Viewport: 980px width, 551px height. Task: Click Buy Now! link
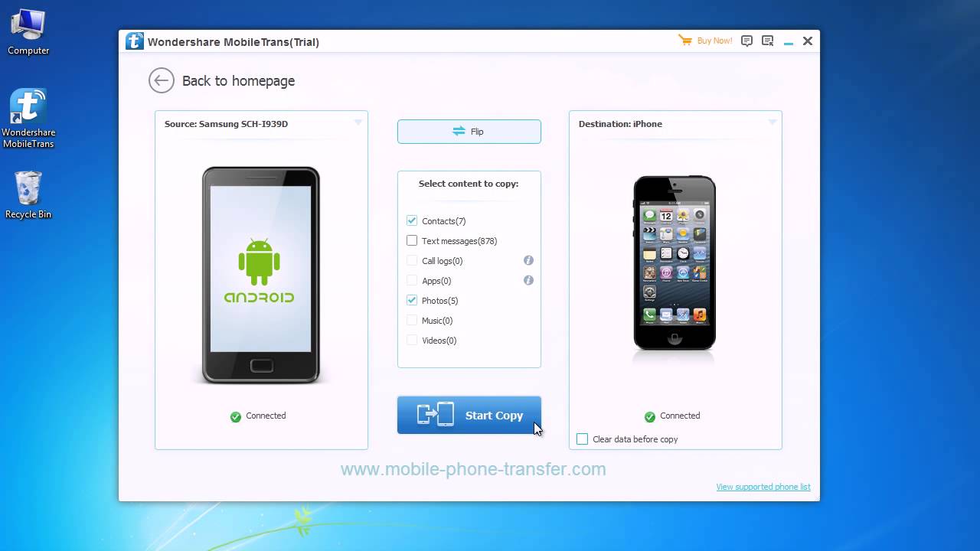[714, 41]
